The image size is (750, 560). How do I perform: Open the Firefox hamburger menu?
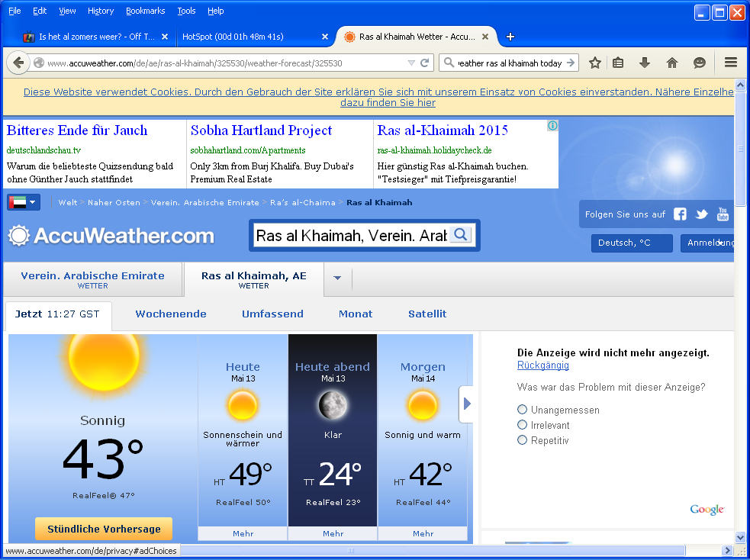(x=730, y=63)
